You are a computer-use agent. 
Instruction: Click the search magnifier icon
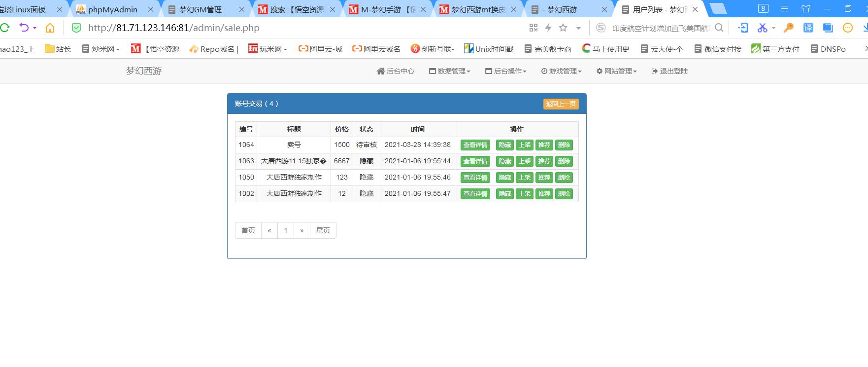(x=719, y=28)
